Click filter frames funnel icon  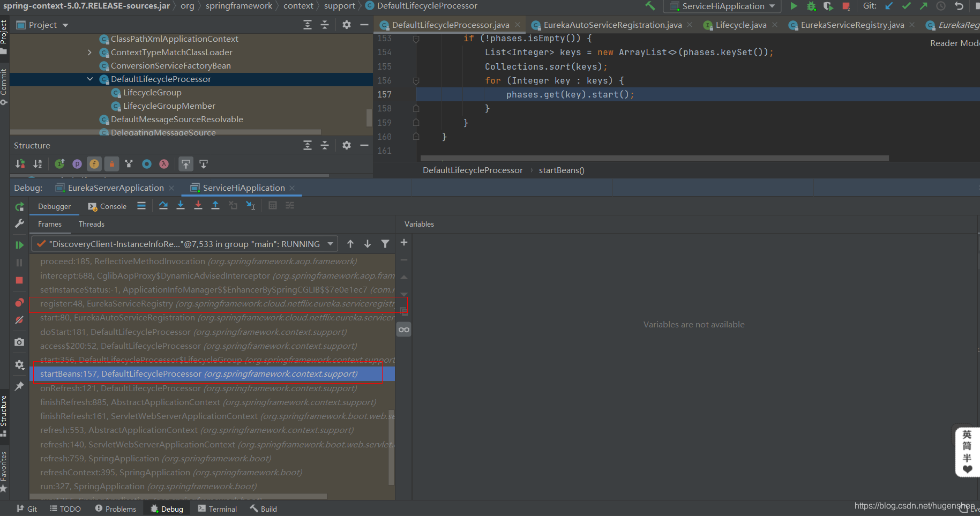pos(385,244)
